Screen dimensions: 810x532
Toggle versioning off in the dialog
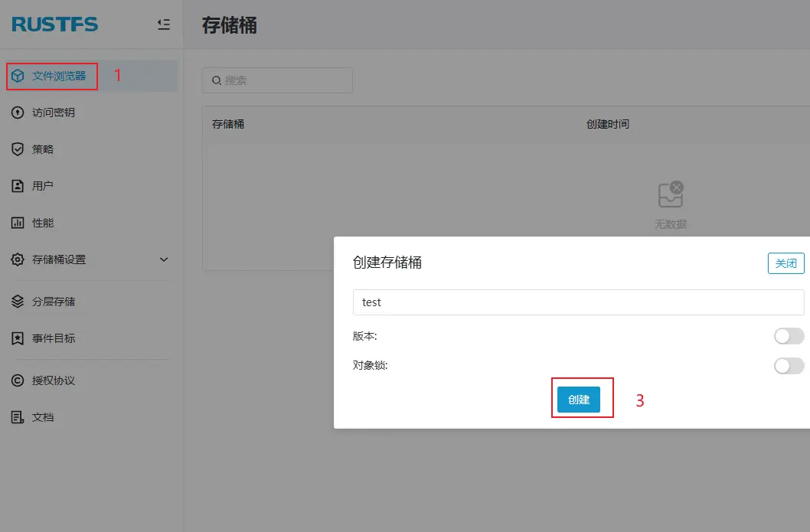tap(789, 335)
